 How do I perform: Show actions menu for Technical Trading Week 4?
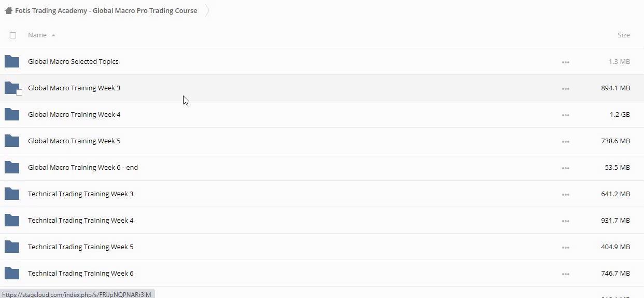click(x=565, y=221)
